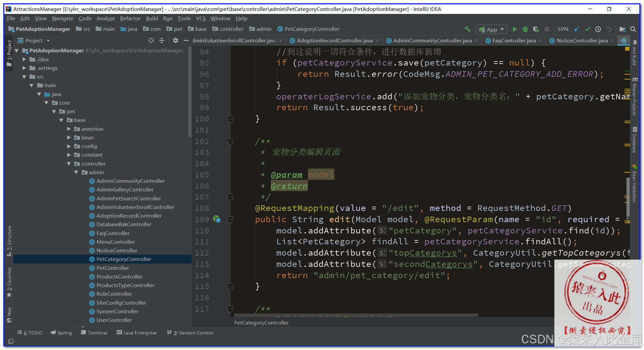This screenshot has height=350, width=644.
Task: Build the project with the hammer icon
Action: (x=467, y=29)
